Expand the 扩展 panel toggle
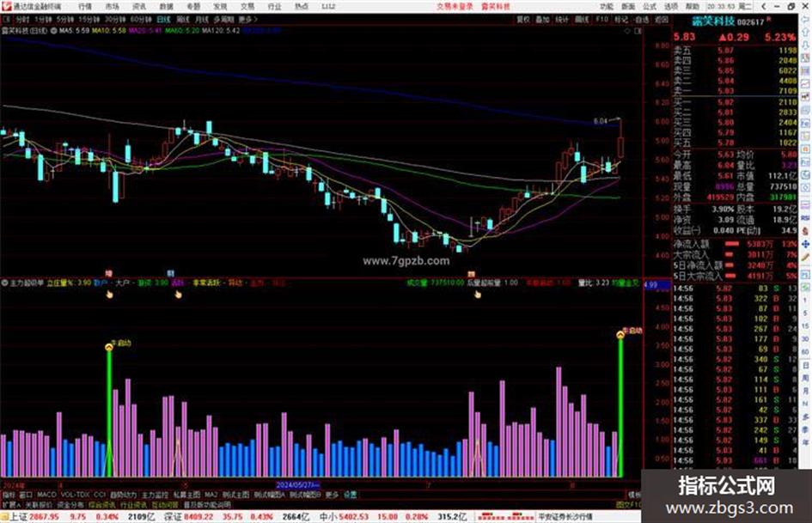 (11, 505)
